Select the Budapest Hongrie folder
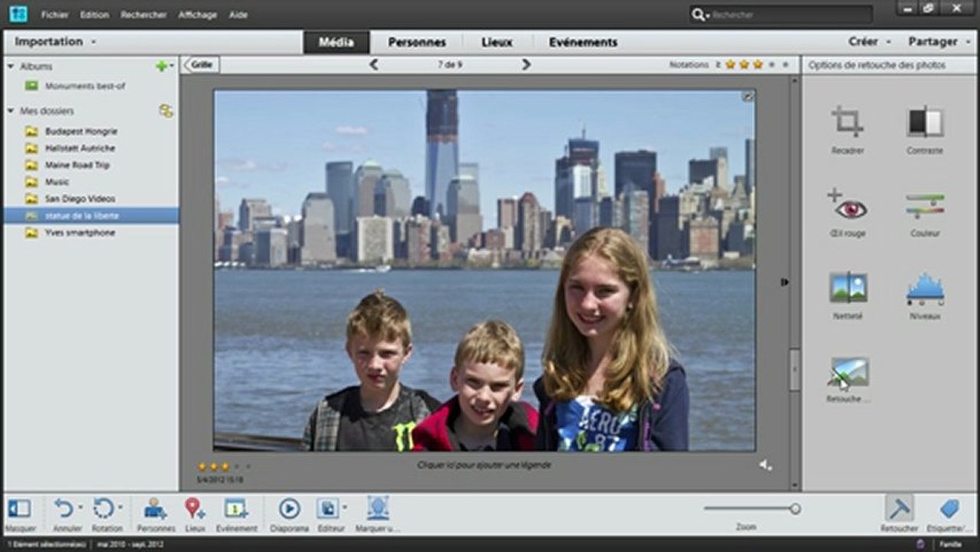This screenshot has height=552, width=980. pos(80,131)
